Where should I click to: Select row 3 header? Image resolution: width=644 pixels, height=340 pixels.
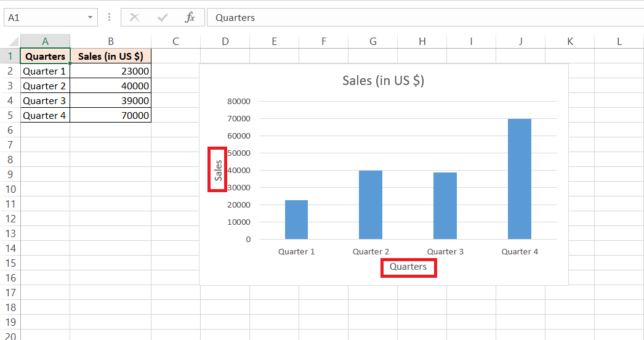(x=10, y=86)
